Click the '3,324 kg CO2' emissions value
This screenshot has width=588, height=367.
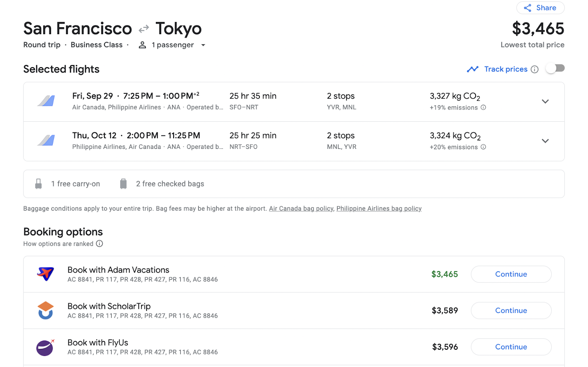point(455,136)
